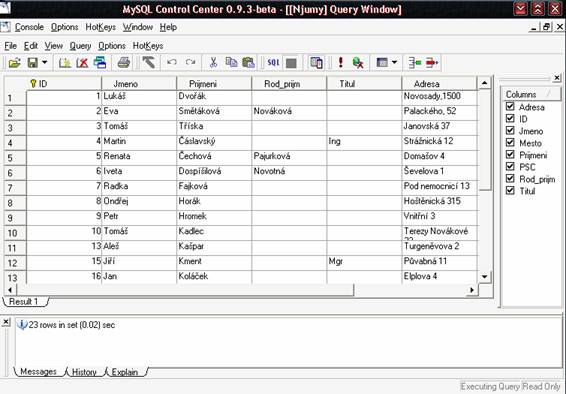
Task: Open the Save button dropdown arrow
Action: [x=44, y=63]
